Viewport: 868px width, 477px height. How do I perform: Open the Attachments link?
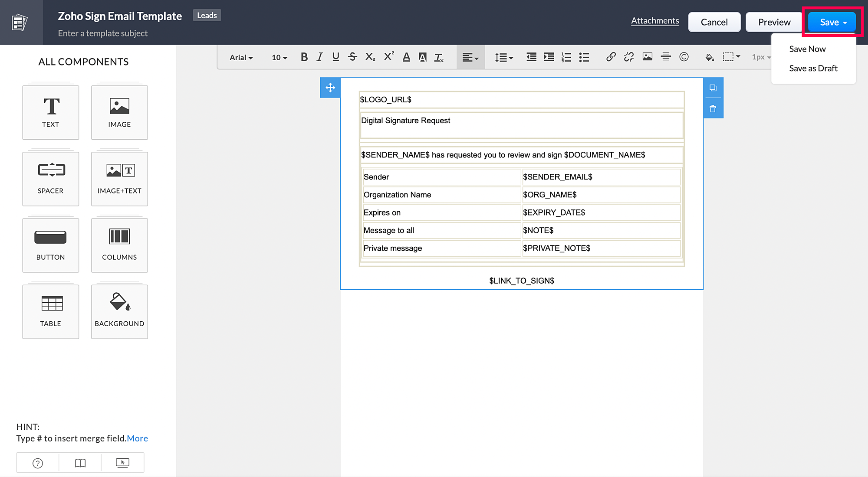654,21
